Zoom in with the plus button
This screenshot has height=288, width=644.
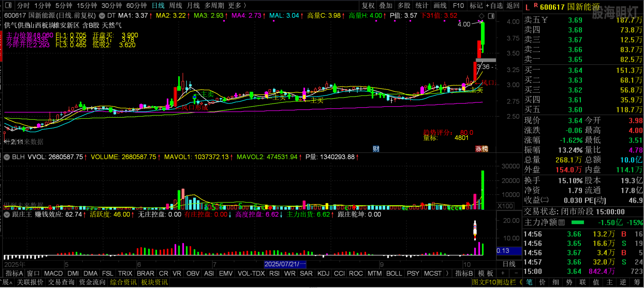tap(503, 273)
